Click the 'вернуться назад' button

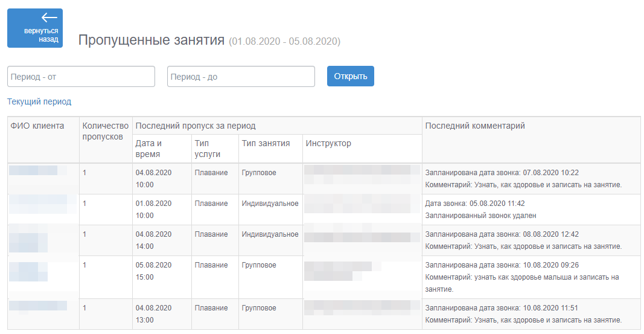tap(35, 28)
